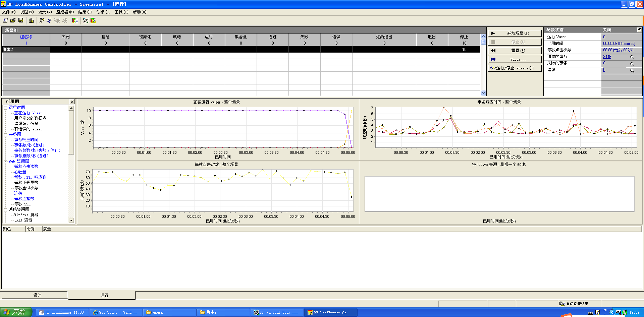Open Web Tours window from the taskbar

point(116,312)
